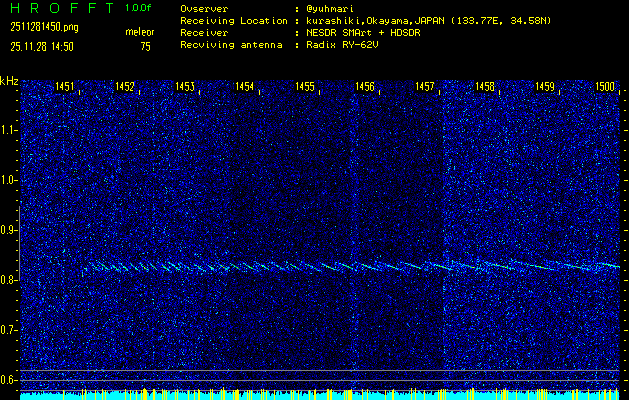Screen dimensions: 629x400
Task: Click the 1.0 kHz frequency label
Action: [9, 180]
